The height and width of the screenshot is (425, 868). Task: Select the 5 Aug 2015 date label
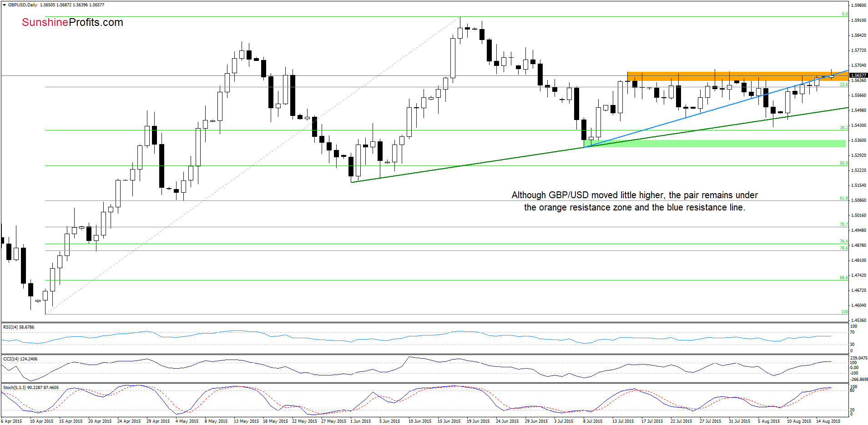click(x=769, y=421)
